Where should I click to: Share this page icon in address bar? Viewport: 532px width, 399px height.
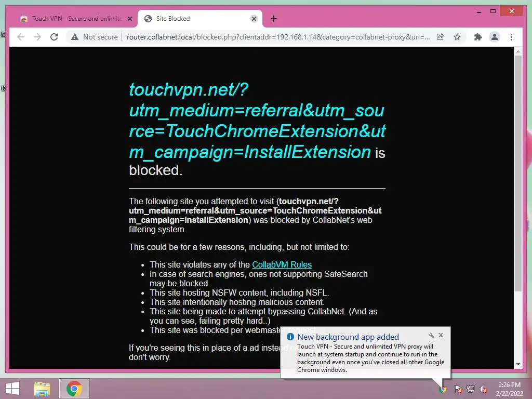pyautogui.click(x=441, y=37)
